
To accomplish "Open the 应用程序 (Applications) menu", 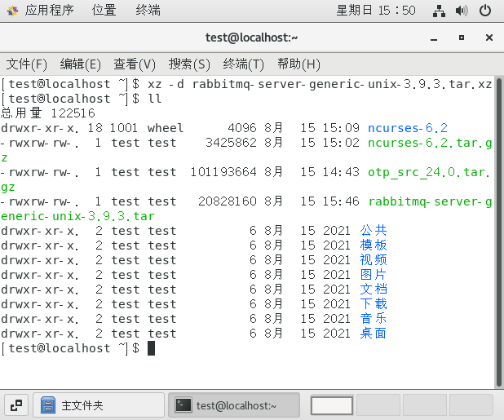I will pyautogui.click(x=49, y=11).
